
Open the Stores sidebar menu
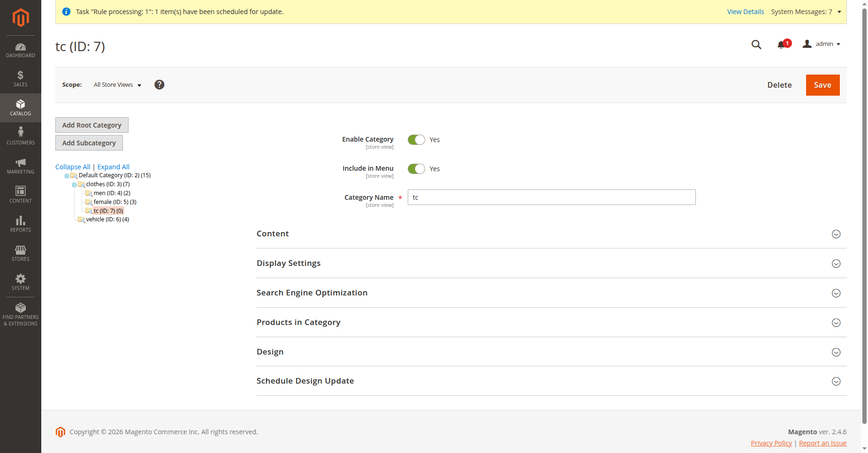21,253
